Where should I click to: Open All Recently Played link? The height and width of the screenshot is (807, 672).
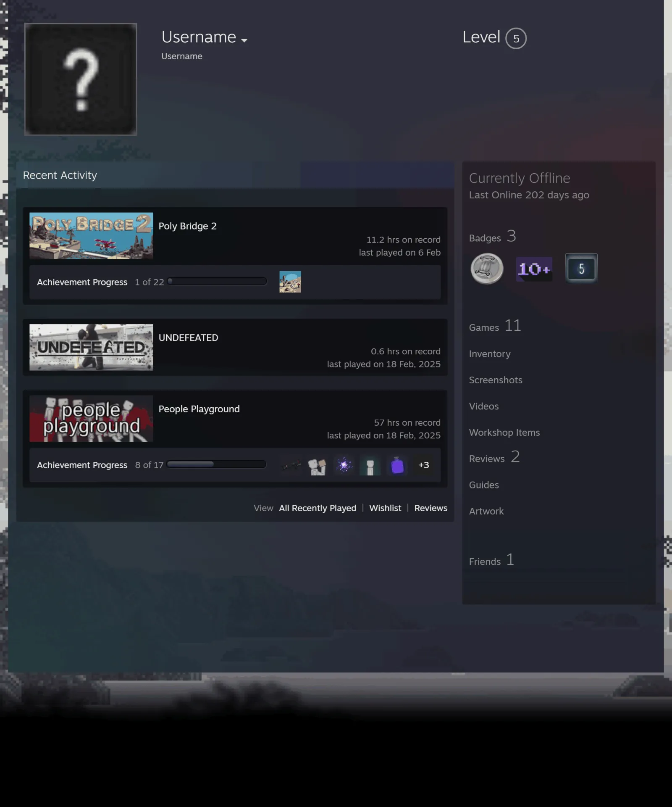point(318,508)
